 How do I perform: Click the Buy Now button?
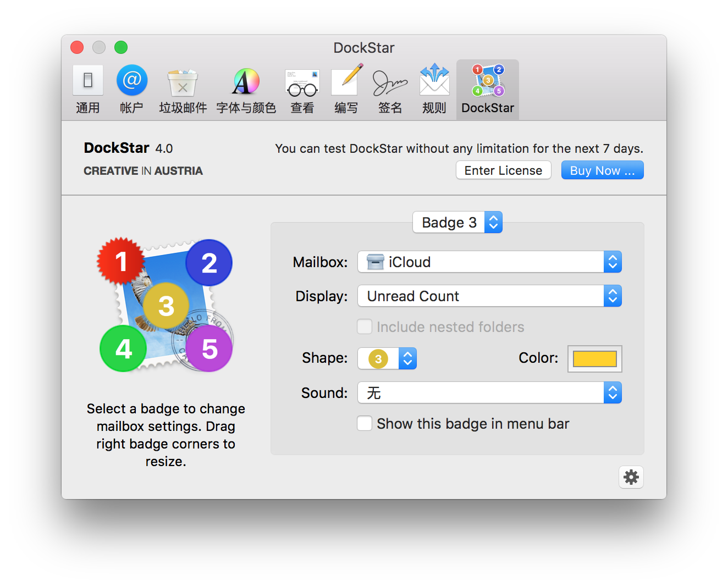pyautogui.click(x=602, y=170)
